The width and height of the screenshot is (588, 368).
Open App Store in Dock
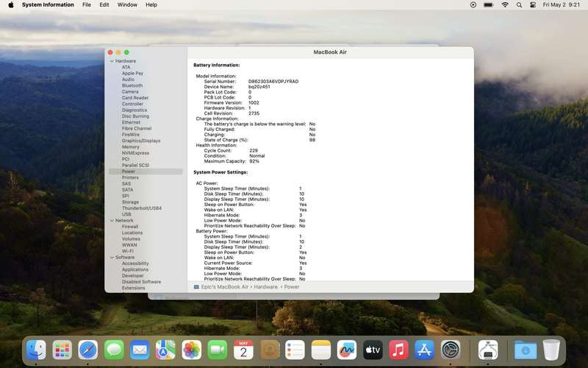[x=425, y=350]
